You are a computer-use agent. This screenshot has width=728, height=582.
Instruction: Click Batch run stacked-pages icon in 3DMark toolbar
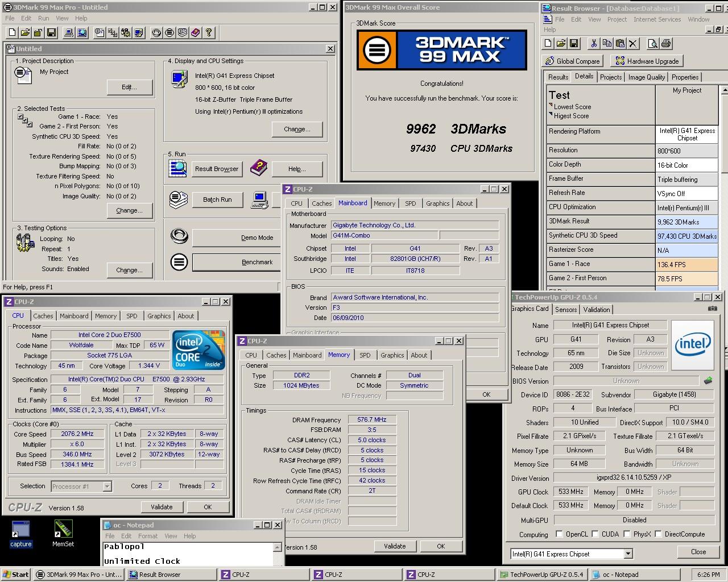(x=183, y=32)
